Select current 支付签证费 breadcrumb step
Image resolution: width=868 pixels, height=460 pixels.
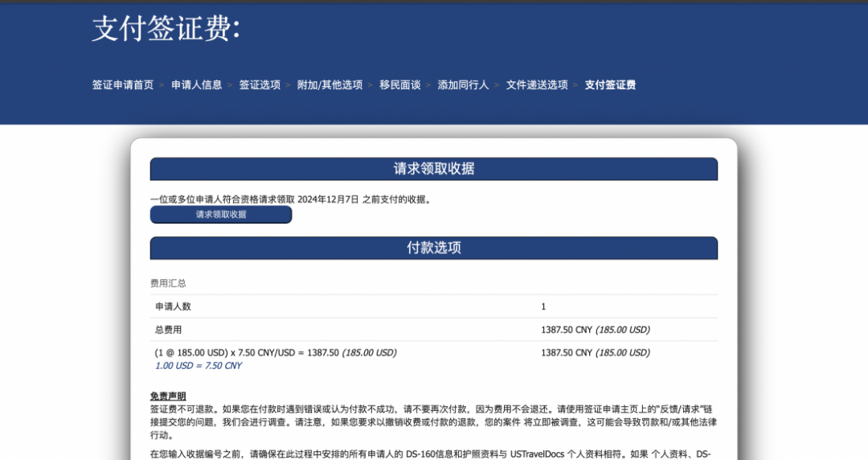[610, 84]
